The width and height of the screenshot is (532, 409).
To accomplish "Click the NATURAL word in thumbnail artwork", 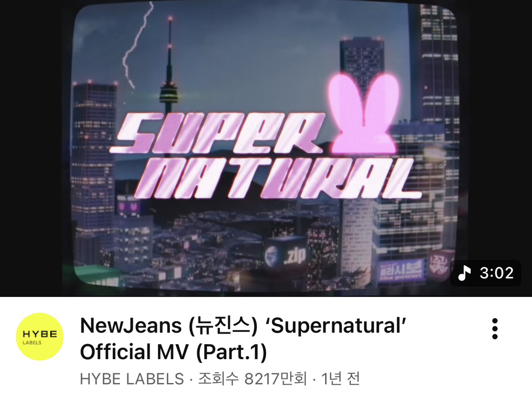I will pyautogui.click(x=278, y=179).
